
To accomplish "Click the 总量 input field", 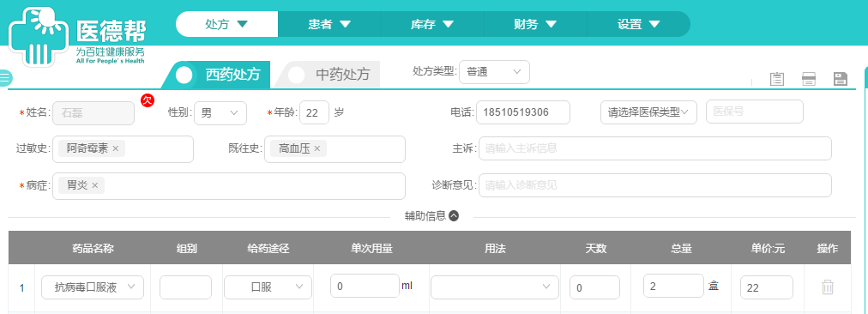I will tap(673, 286).
